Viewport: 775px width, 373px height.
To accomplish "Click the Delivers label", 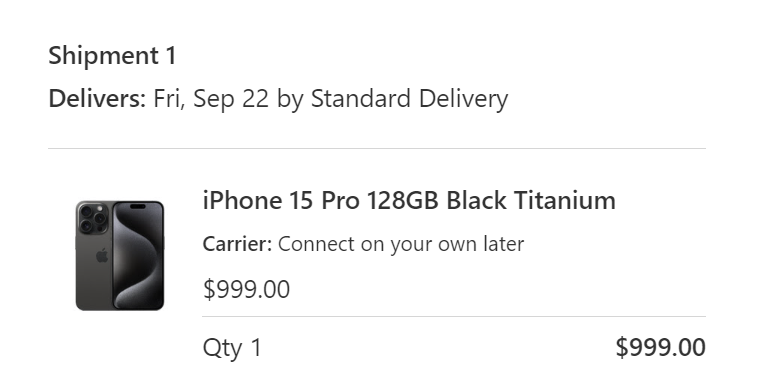I will pos(97,98).
